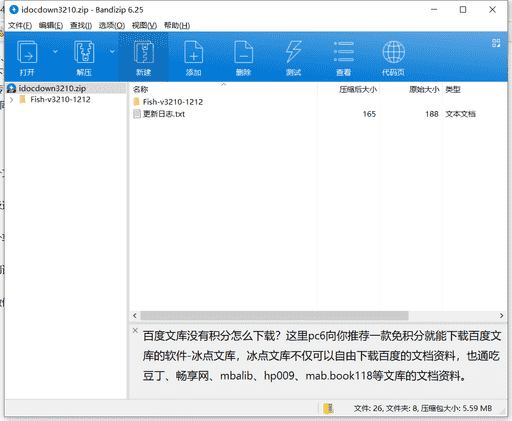Click the 文本文档 type cell

coord(460,114)
